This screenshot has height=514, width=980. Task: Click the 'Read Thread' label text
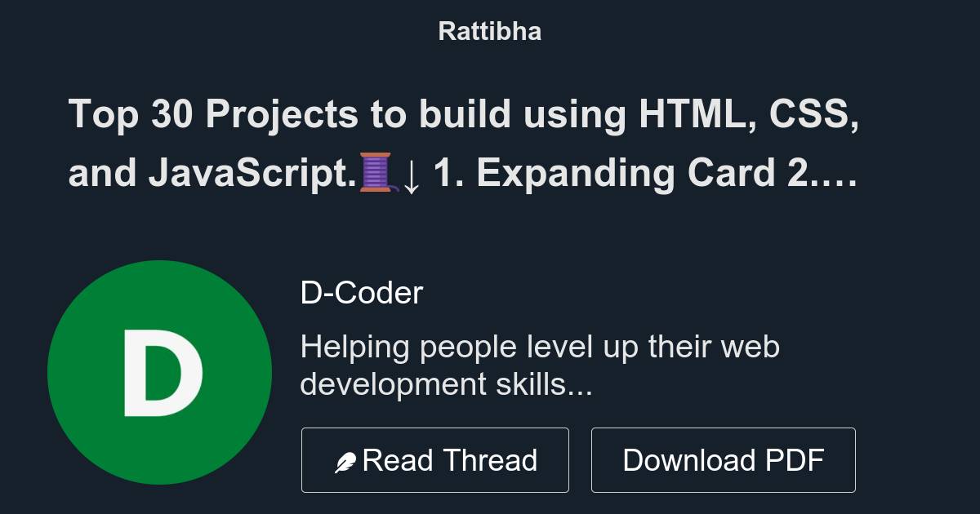pos(450,461)
